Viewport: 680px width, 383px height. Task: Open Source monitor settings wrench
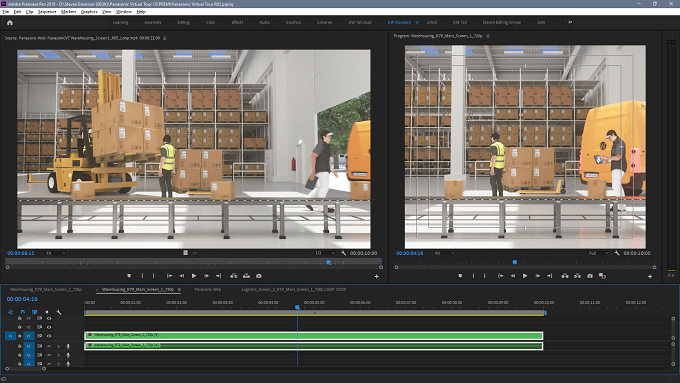(x=343, y=253)
